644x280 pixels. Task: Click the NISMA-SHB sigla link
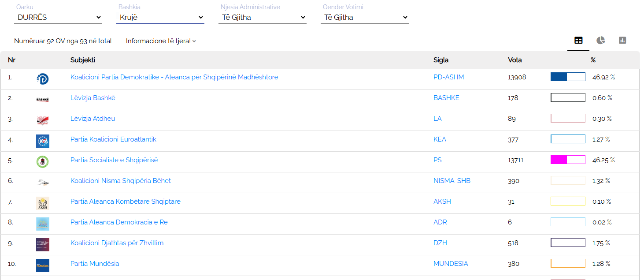click(452, 181)
